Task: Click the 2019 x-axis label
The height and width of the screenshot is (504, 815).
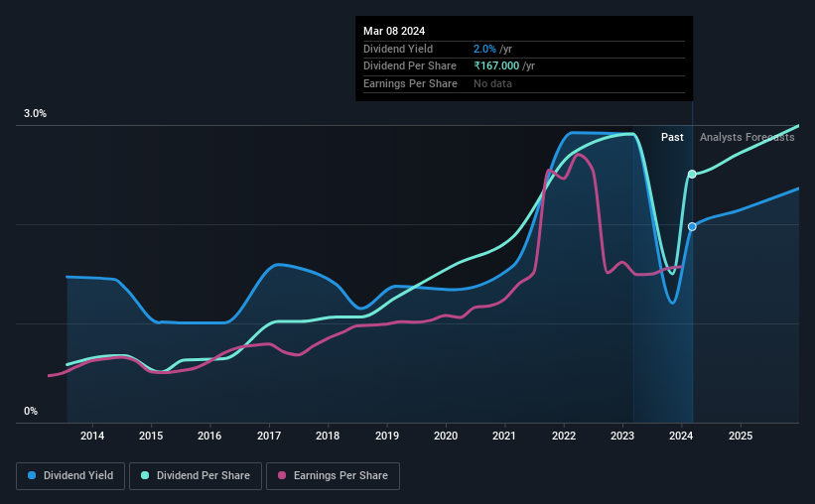Action: (387, 436)
